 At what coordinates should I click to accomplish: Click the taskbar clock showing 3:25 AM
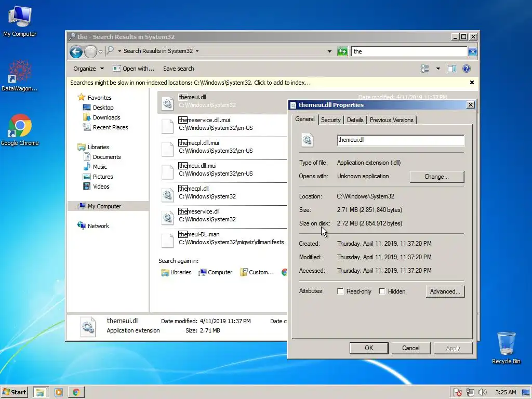click(x=506, y=392)
